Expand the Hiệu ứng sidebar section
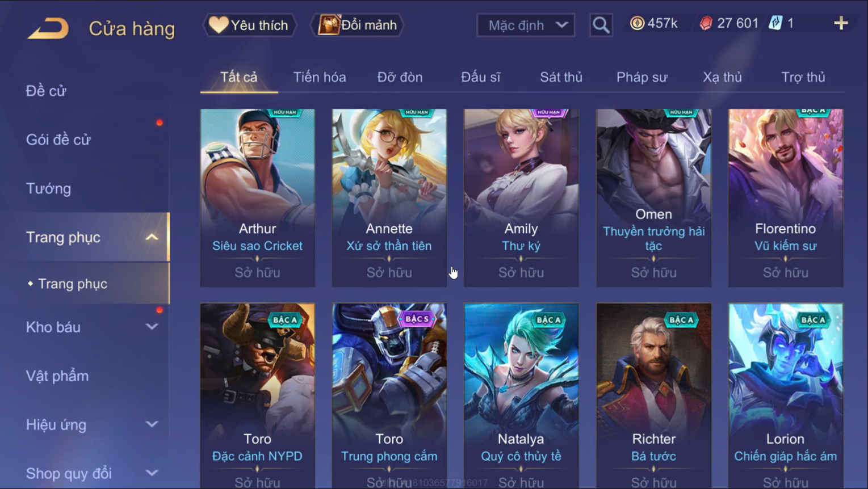868x489 pixels. 152,424
